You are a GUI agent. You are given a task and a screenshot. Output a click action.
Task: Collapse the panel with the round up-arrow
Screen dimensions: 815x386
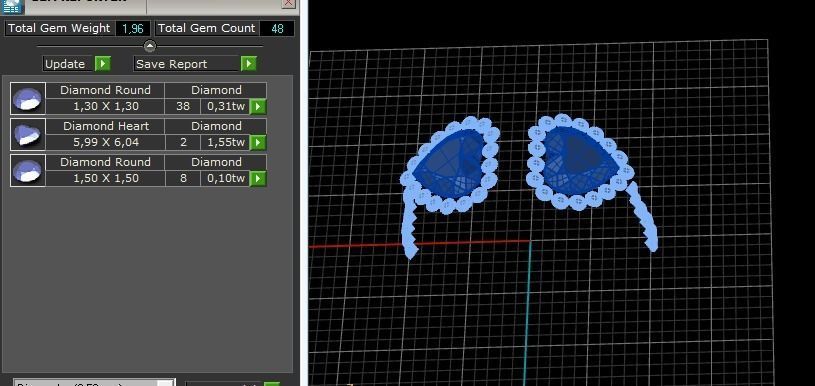150,46
